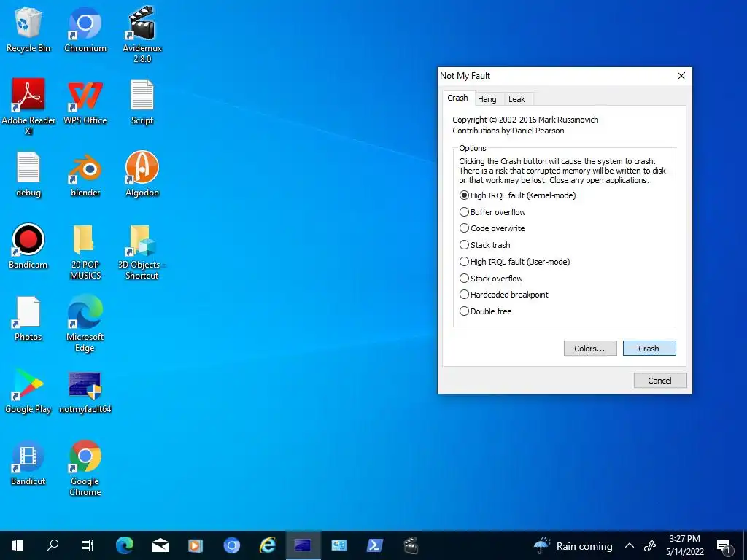Image resolution: width=747 pixels, height=560 pixels.
Task: Select the Bandicut desktop shortcut
Action: click(28, 464)
